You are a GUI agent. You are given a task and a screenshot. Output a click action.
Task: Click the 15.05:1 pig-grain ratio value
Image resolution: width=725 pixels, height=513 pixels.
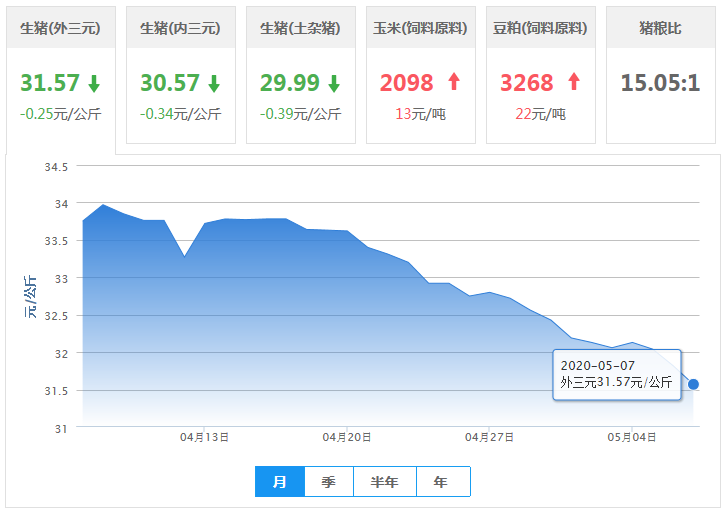[x=660, y=82]
